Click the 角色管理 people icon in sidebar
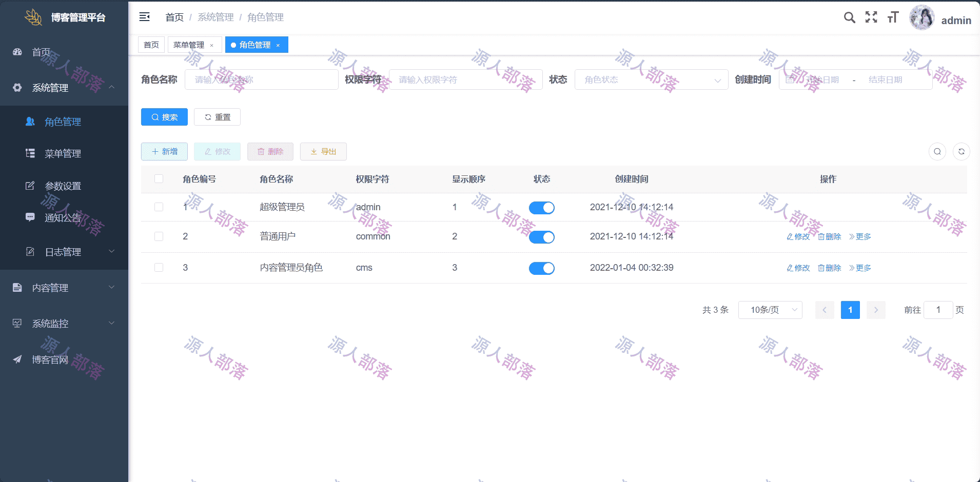Image resolution: width=980 pixels, height=482 pixels. [x=30, y=122]
